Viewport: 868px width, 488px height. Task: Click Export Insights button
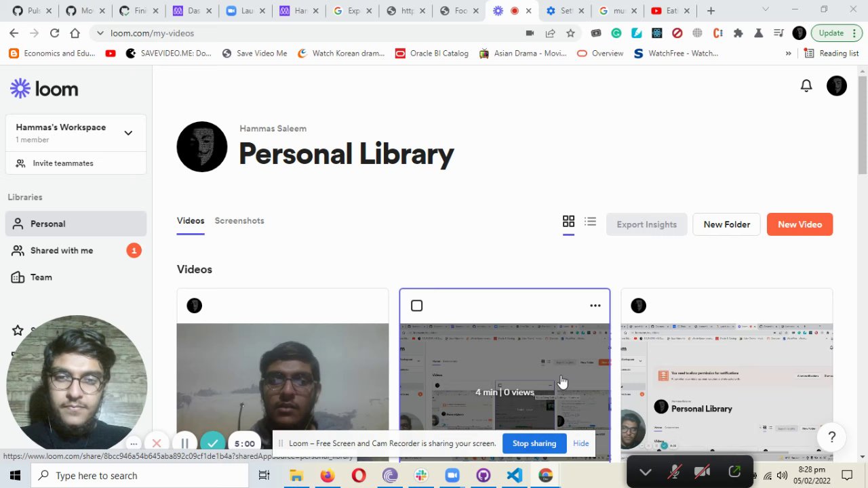pyautogui.click(x=646, y=224)
